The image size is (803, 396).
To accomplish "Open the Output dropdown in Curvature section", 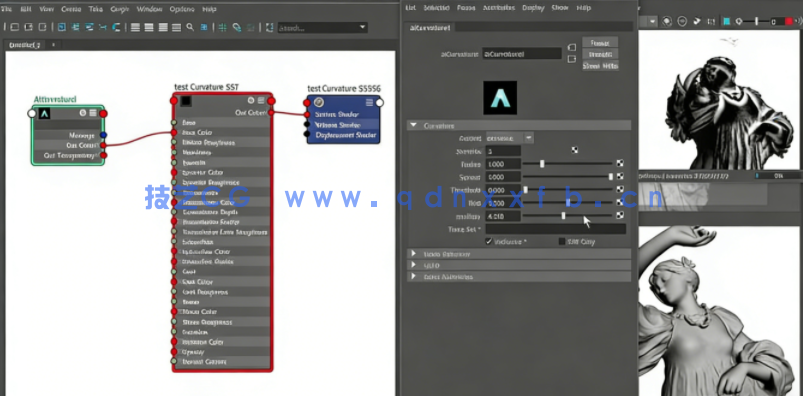I will pos(510,138).
